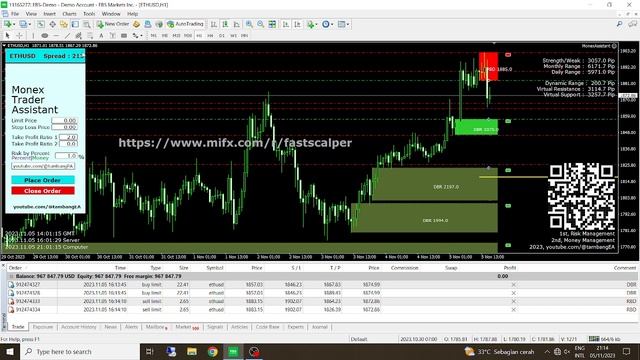Image resolution: width=640 pixels, height=360 pixels.
Task: Cancel pending order 912474334
Action: tap(513, 310)
